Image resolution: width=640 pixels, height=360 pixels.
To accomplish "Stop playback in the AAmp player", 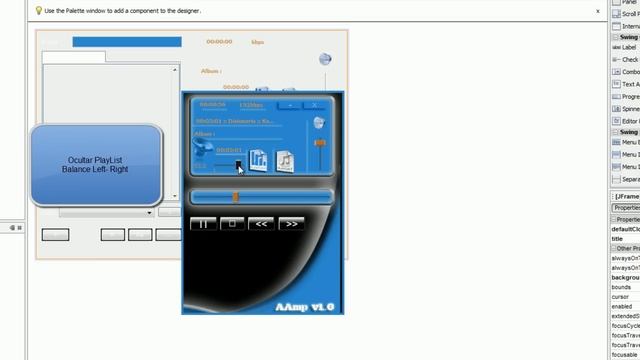I will click(x=232, y=224).
